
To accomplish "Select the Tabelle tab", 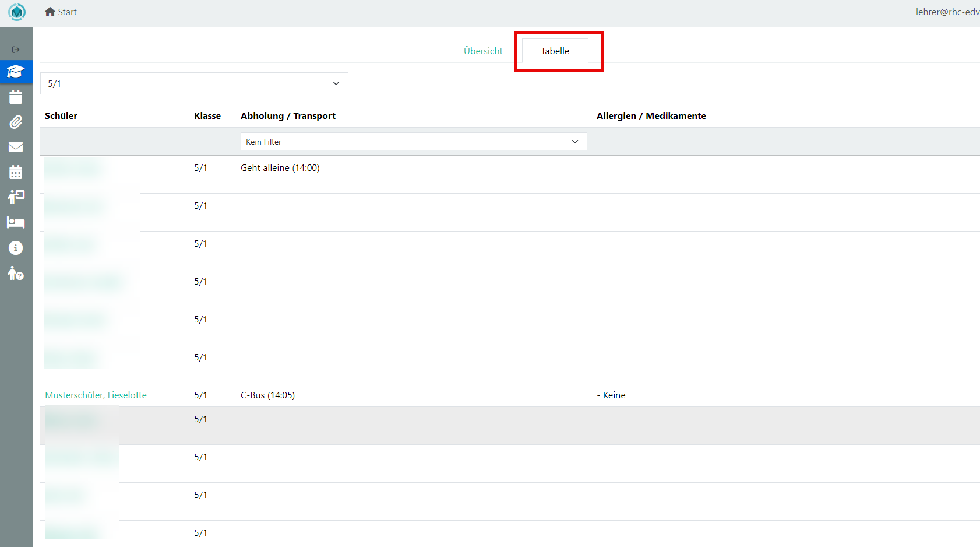I will click(555, 51).
